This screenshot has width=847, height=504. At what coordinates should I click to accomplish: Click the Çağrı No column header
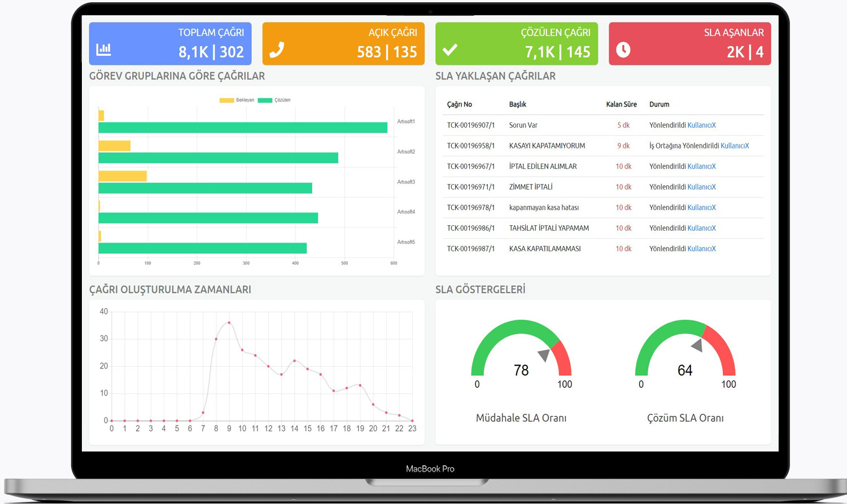(x=460, y=104)
